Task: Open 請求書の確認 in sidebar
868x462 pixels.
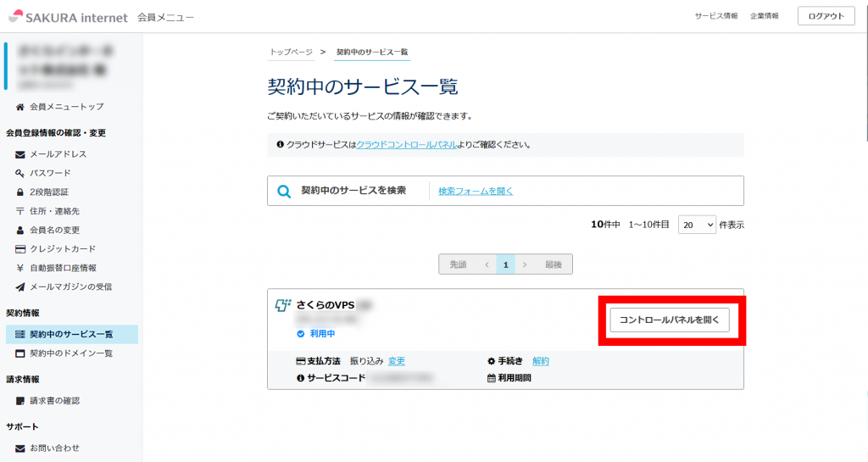Action: [x=55, y=401]
